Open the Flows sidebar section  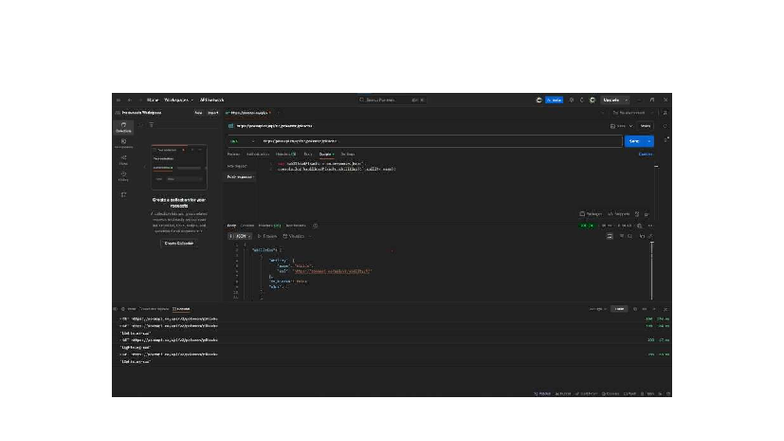[x=124, y=160]
